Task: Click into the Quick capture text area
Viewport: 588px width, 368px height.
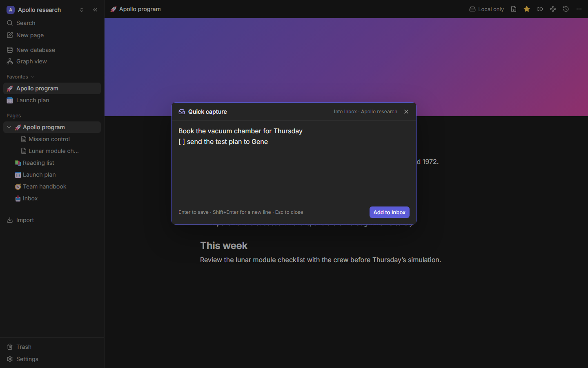Action: pos(294,163)
